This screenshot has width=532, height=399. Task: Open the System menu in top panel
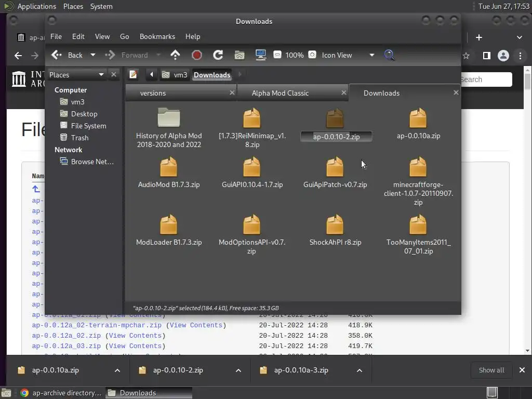pyautogui.click(x=101, y=6)
